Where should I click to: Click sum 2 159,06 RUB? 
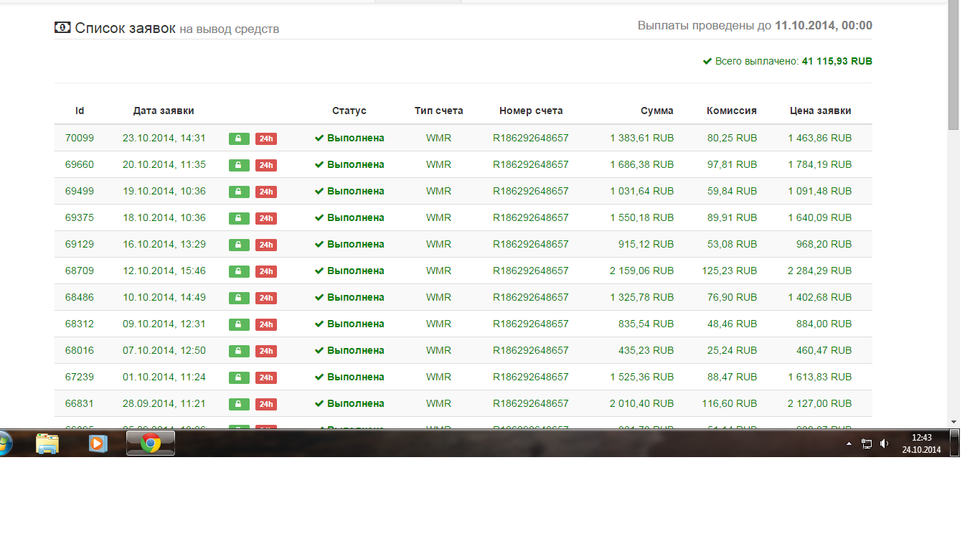click(642, 271)
